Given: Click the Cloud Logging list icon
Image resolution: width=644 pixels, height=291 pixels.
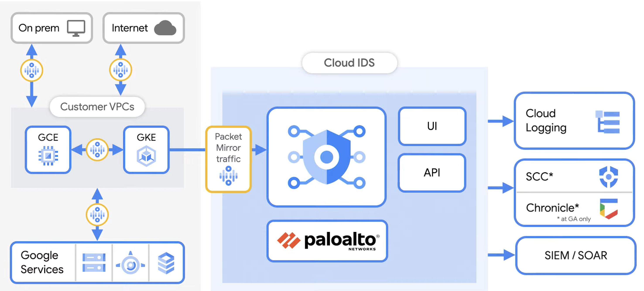Looking at the screenshot, I should (x=608, y=122).
